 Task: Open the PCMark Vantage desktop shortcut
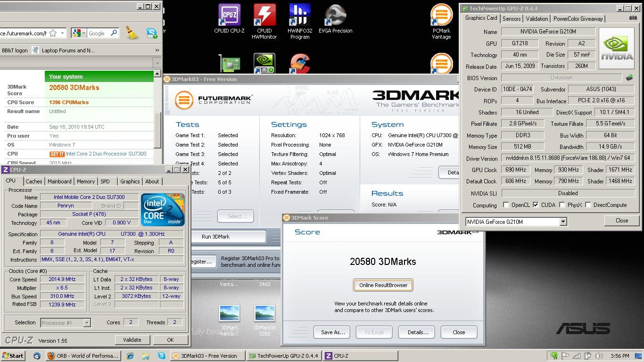[441, 21]
